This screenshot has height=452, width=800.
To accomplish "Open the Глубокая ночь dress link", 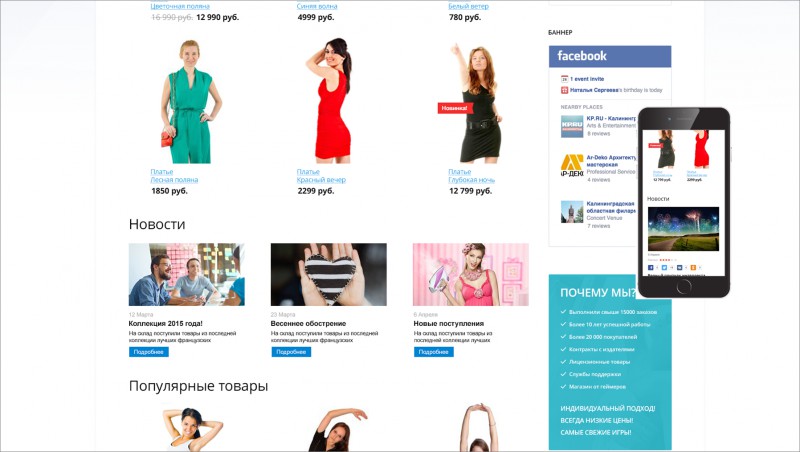I will point(471,180).
